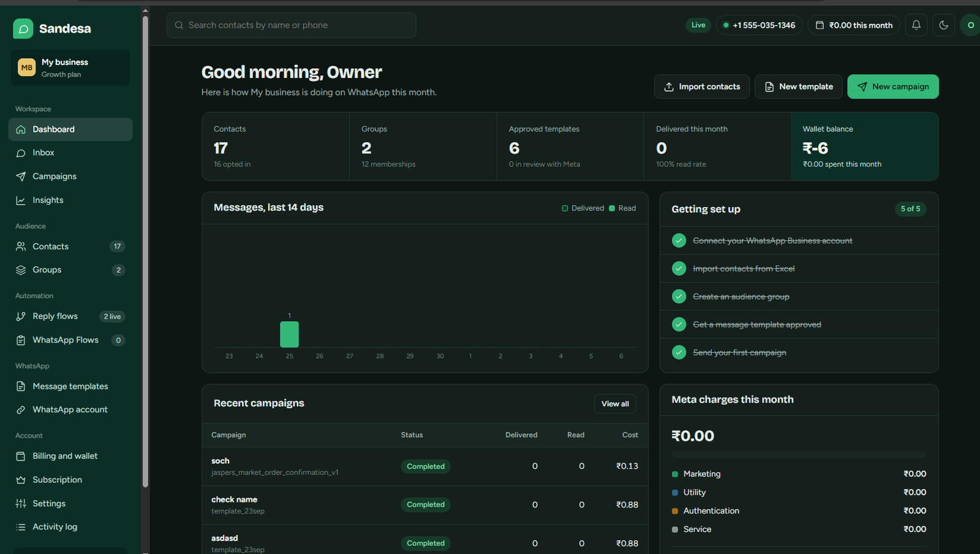Click the New template button
This screenshot has height=554, width=980.
pyautogui.click(x=799, y=86)
